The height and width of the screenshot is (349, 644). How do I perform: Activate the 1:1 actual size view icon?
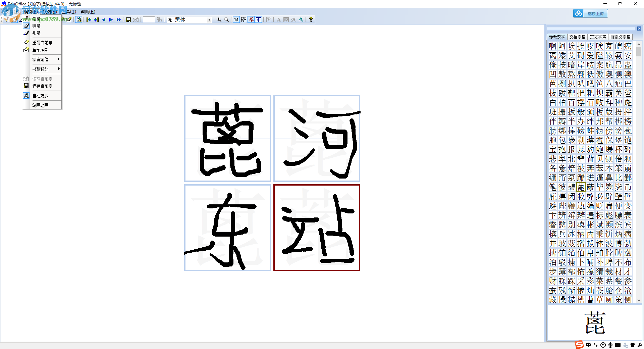click(237, 19)
